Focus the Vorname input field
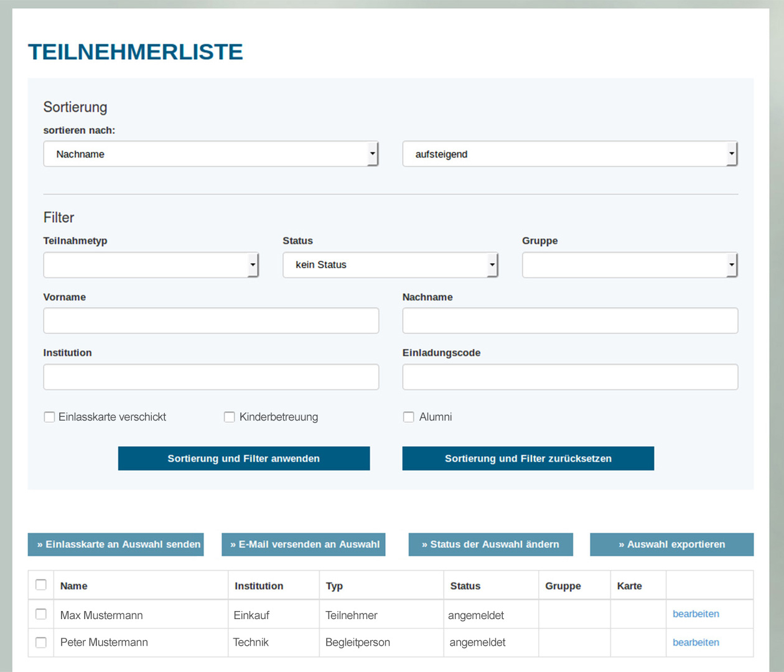Image resolution: width=784 pixels, height=672 pixels. (x=211, y=320)
